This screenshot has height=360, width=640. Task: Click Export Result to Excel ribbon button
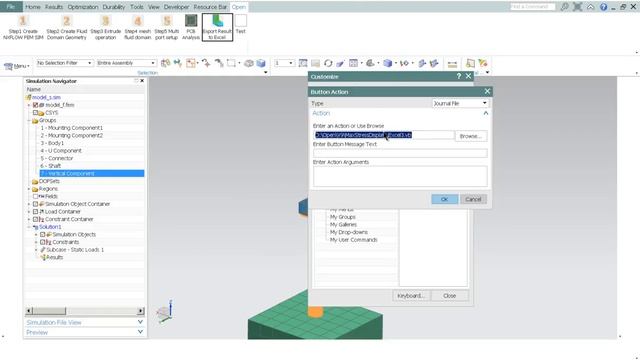coord(217,27)
